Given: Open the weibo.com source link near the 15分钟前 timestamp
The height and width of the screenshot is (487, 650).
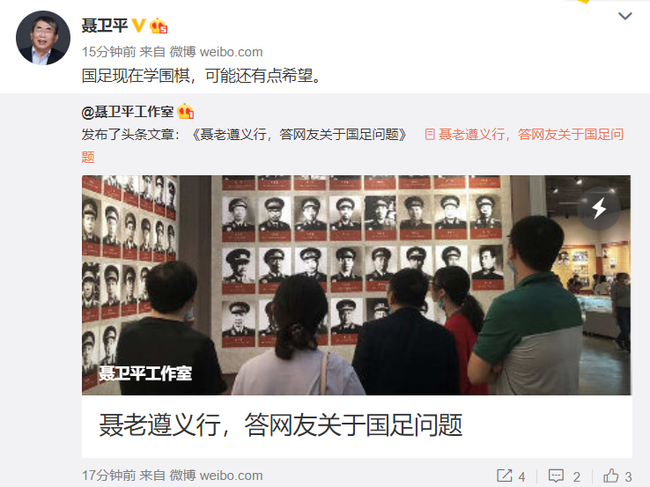Looking at the screenshot, I should pos(231,52).
